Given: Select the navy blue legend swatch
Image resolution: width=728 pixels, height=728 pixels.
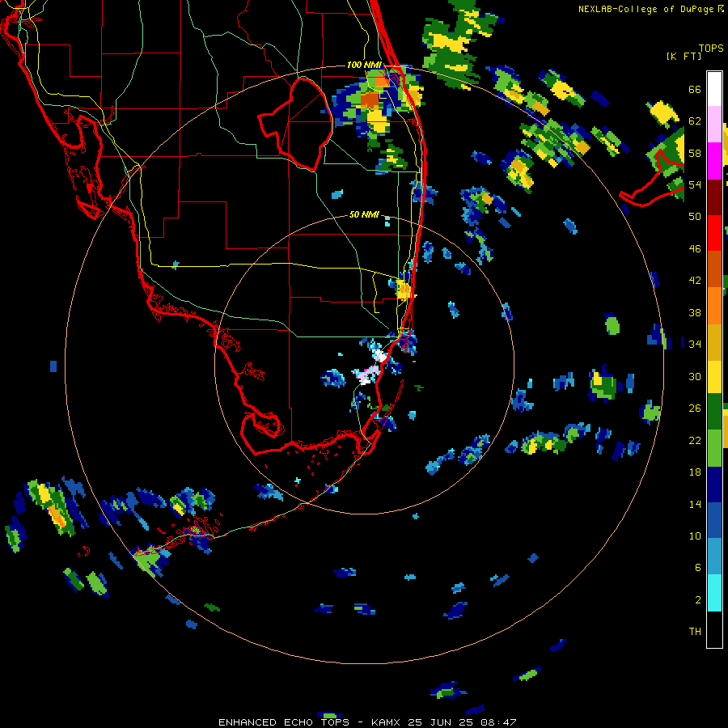Looking at the screenshot, I should tap(714, 485).
